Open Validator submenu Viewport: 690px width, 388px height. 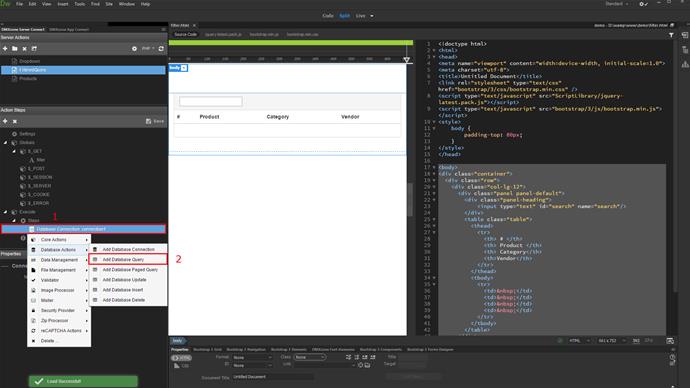[59, 280]
